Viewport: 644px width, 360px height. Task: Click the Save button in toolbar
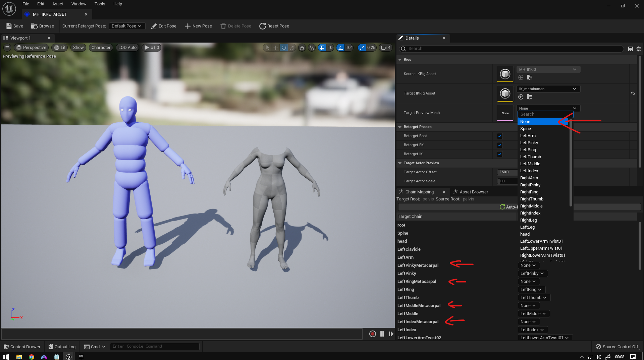coord(14,26)
